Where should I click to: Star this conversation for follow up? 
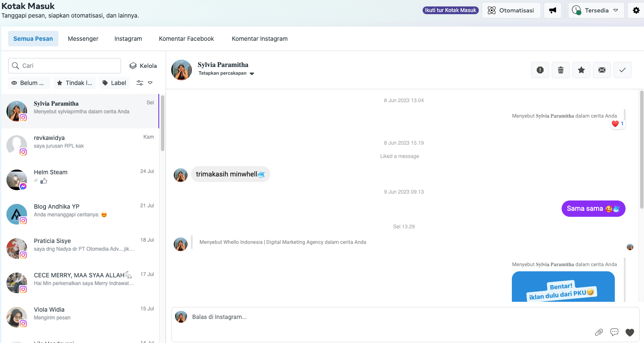pos(581,70)
